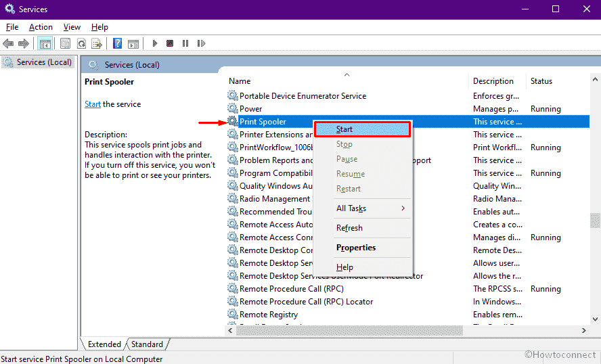The height and width of the screenshot is (364, 601).
Task: Expand All Tasks submenu arrow
Action: tap(403, 208)
